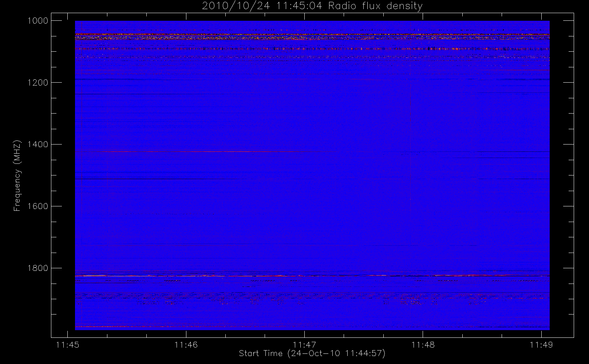Click the 11:45 time tick label
Screen dimensions: 589x364
(x=68, y=345)
